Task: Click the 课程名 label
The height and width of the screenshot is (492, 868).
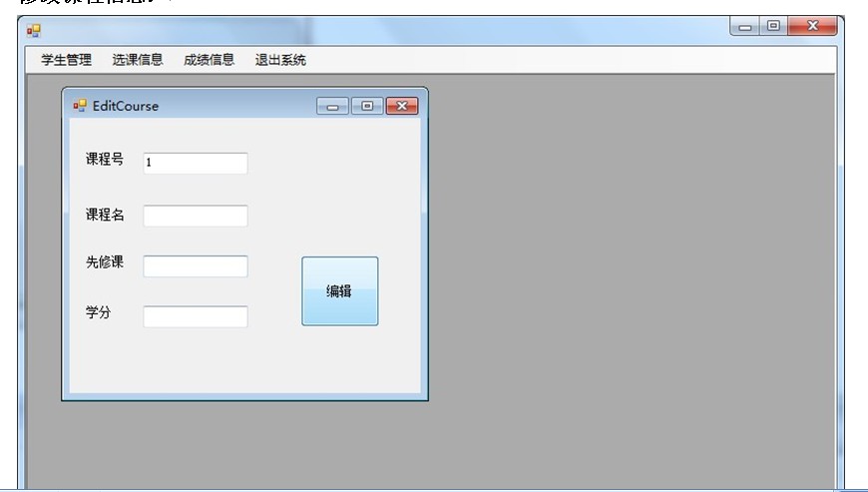Action: tap(105, 215)
